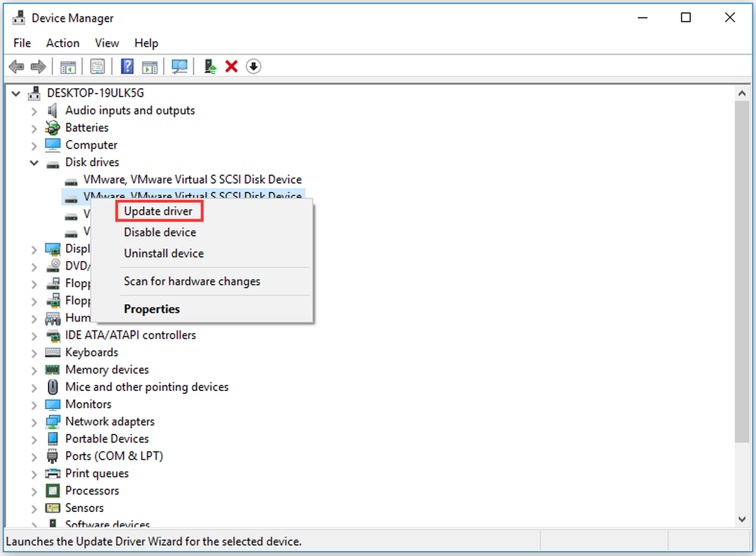Select the DESKTOP-19ULK5G text label
Image resolution: width=756 pixels, height=556 pixels.
pyautogui.click(x=96, y=93)
